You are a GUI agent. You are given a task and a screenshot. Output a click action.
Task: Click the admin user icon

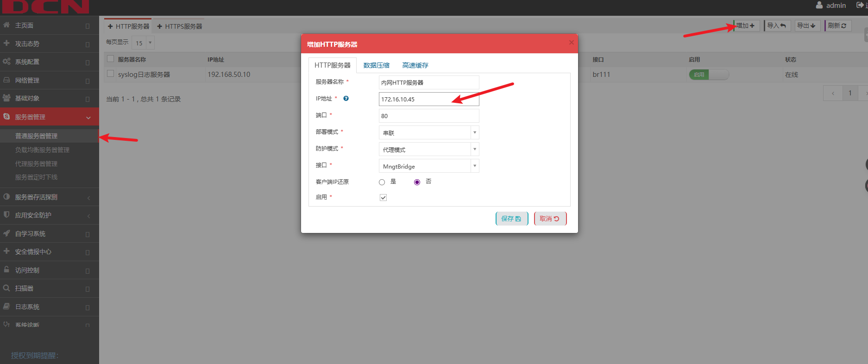(819, 5)
